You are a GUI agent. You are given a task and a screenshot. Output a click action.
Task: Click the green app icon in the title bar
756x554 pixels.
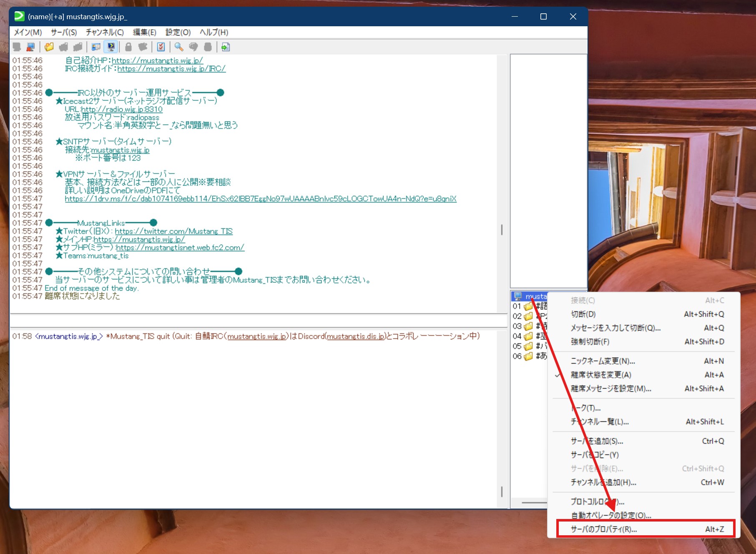tap(19, 16)
